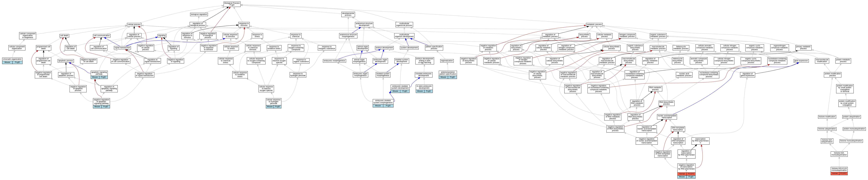Select 'histone H2A-K119 monoubiquitination' node label

click(x=839, y=169)
